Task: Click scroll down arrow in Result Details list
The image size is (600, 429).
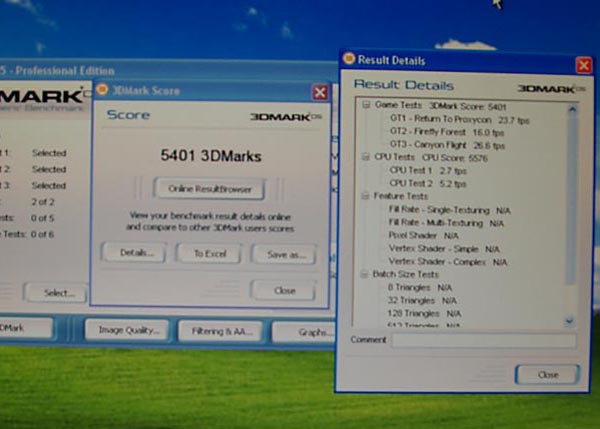Action: point(569,321)
